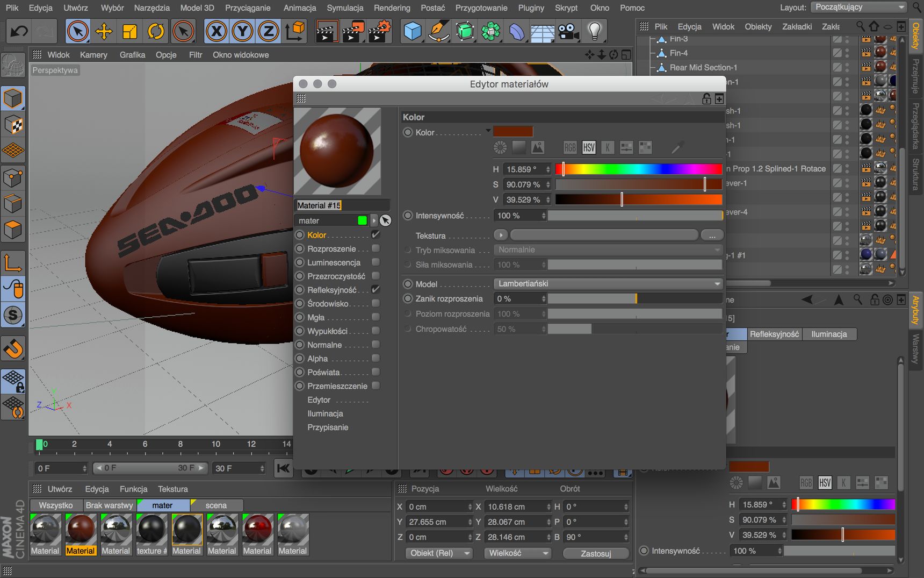Add a Light object with the bulb icon
This screenshot has height=578, width=924.
tap(595, 31)
